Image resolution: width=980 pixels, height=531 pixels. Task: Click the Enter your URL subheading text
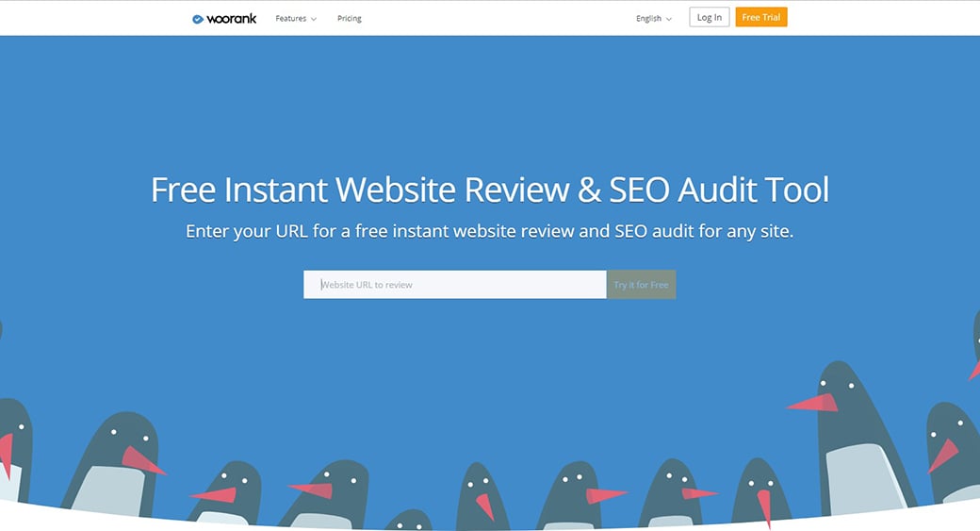pos(490,231)
